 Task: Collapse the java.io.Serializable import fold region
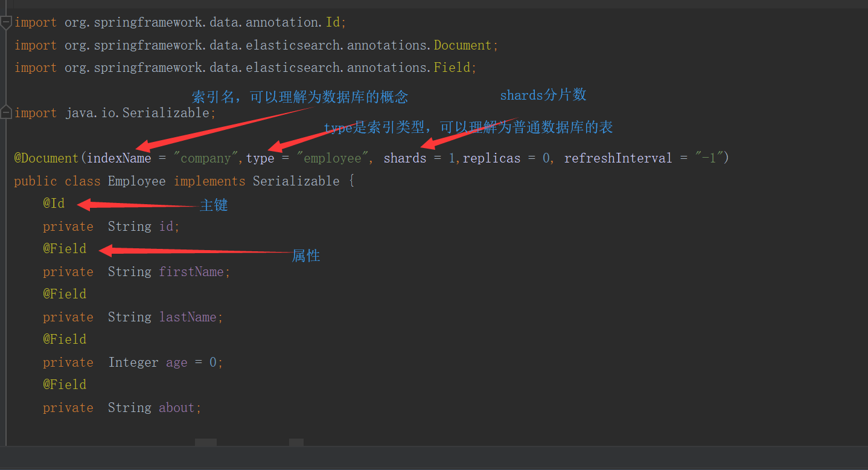point(5,112)
